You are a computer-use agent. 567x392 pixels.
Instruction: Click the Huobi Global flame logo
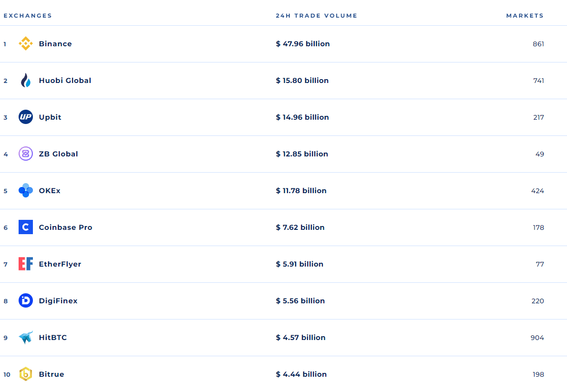click(26, 80)
